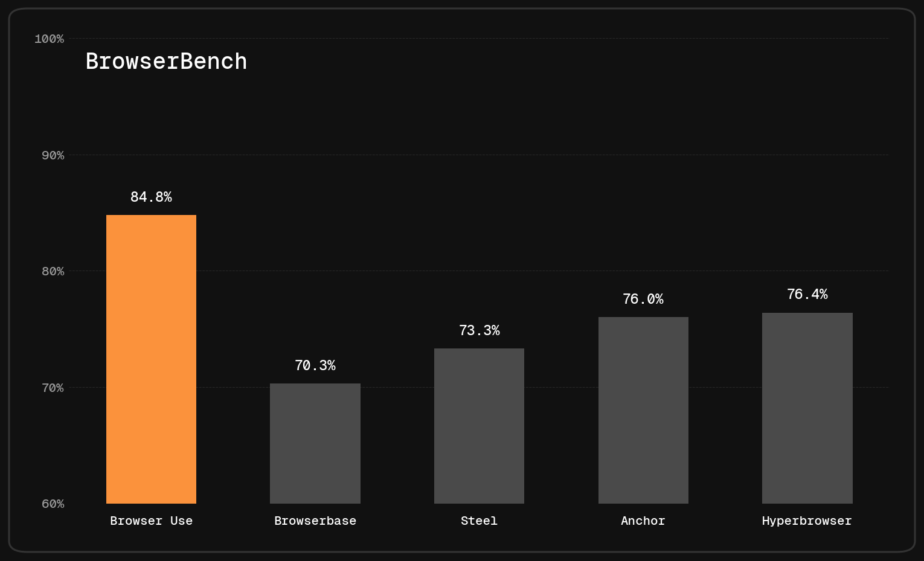Click the 76.4% value label
Viewport: 924px width, 561px height.
[807, 294]
